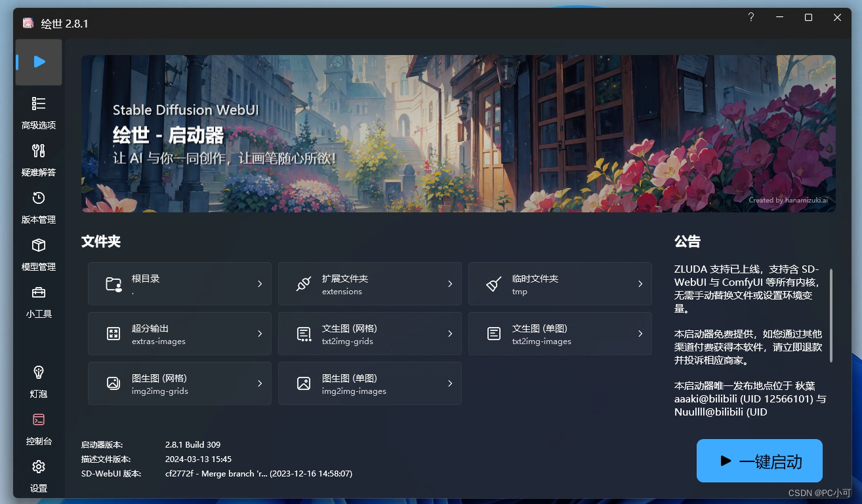Click the SD-WebUI 版本 label
862x504 pixels.
pyautogui.click(x=111, y=473)
